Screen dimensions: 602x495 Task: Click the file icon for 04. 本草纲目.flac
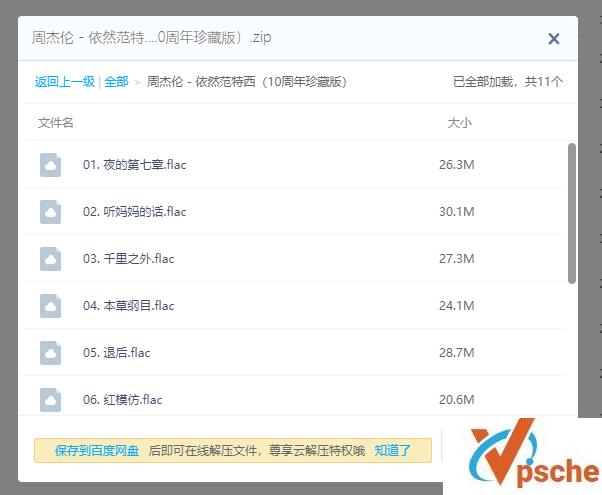[50, 306]
